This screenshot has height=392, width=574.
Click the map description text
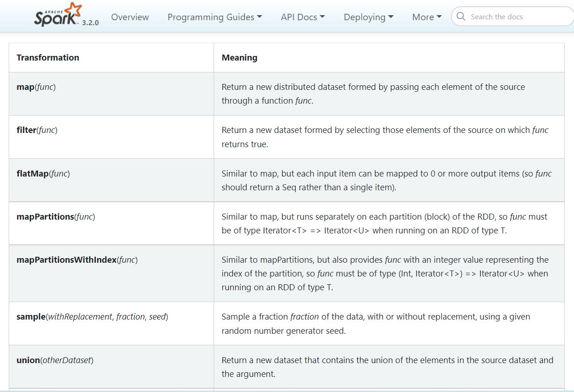pos(373,94)
